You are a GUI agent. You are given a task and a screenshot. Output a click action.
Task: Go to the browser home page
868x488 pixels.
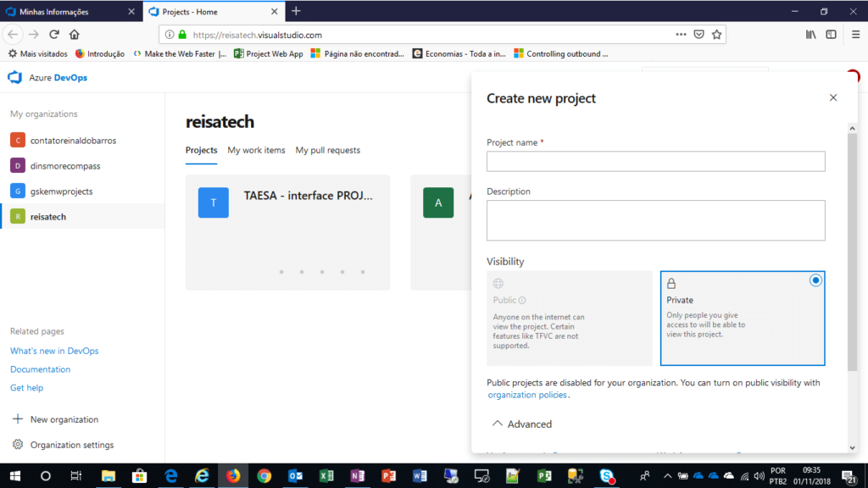[75, 34]
